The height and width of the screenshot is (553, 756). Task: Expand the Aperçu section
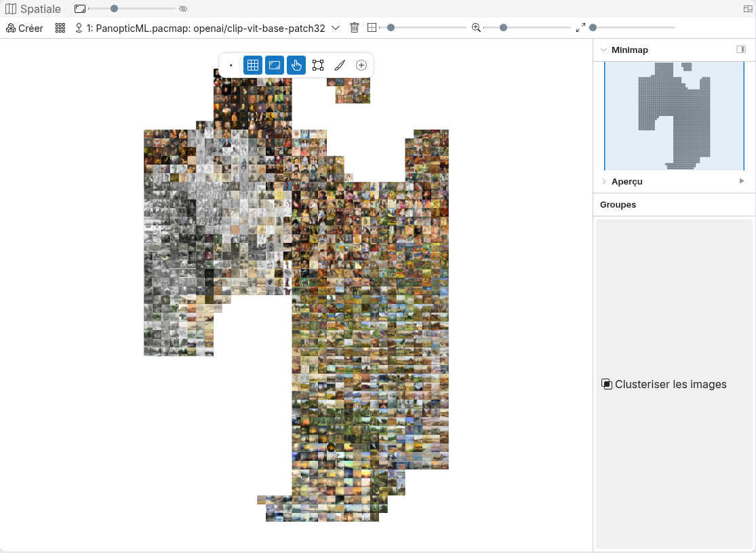603,181
